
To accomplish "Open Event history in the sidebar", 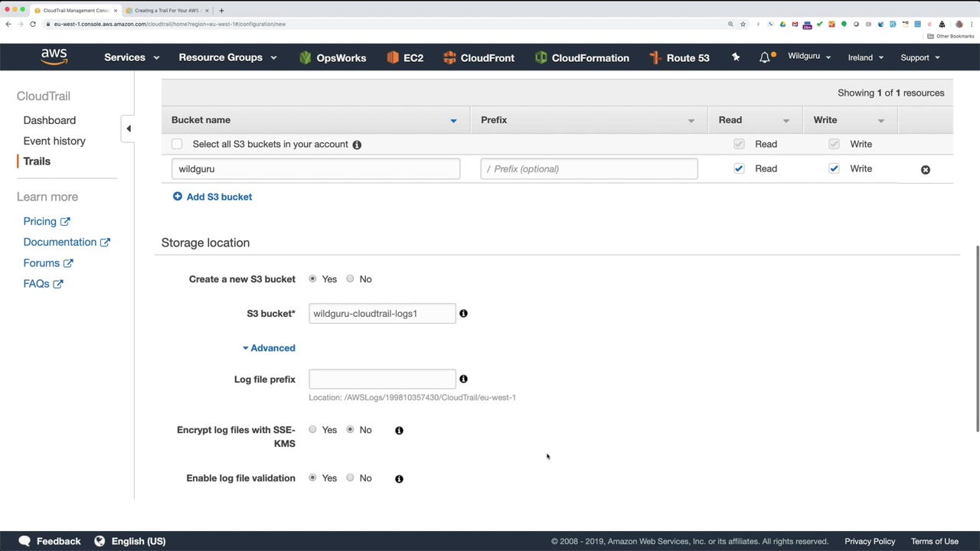I will pos(54,141).
